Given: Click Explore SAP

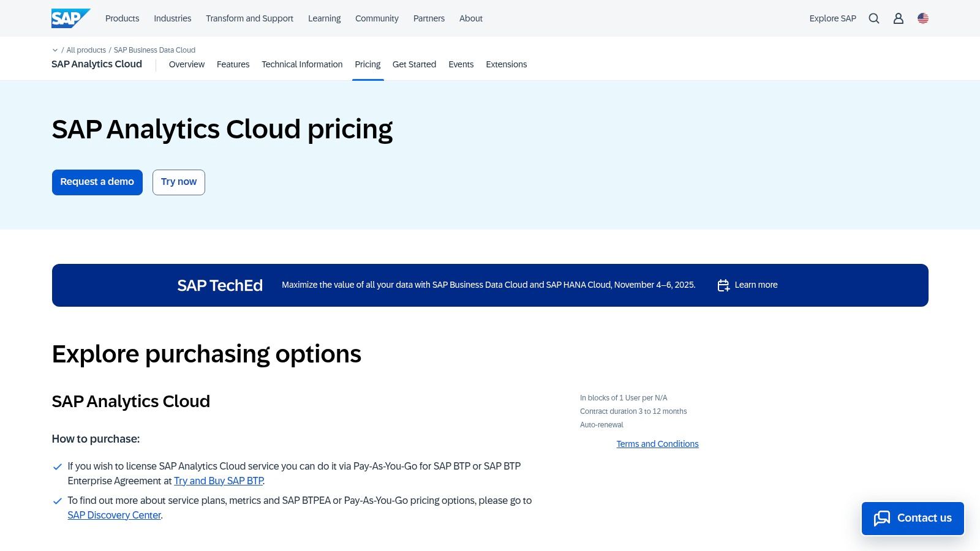Looking at the screenshot, I should 832,18.
